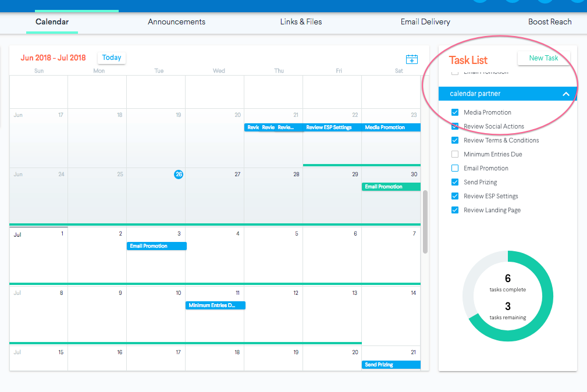
Task: Check the Minimum Entries Due task
Action: 455,154
